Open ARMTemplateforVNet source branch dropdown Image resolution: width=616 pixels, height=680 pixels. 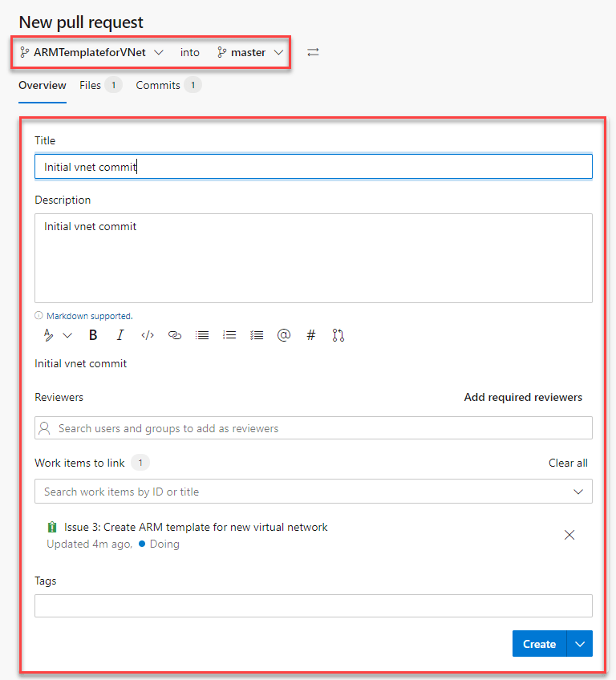click(91, 52)
